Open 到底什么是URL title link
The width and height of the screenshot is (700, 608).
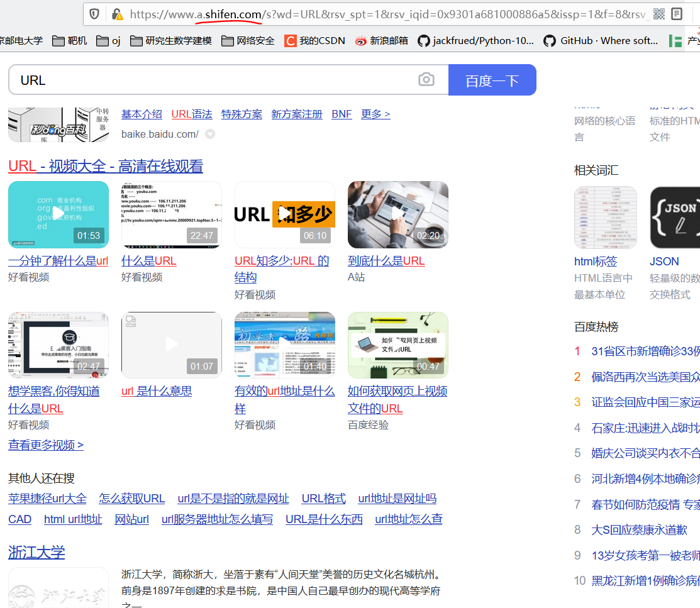(386, 261)
